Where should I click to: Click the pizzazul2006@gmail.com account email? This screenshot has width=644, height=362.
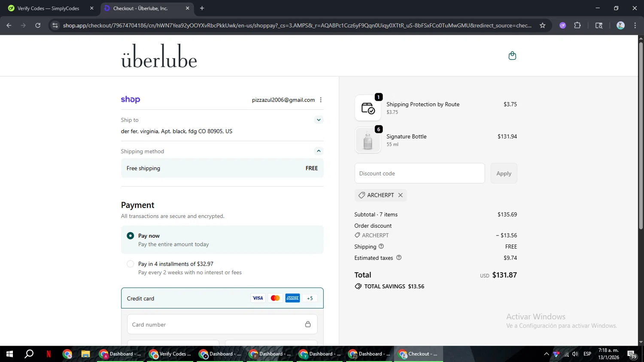pos(283,100)
